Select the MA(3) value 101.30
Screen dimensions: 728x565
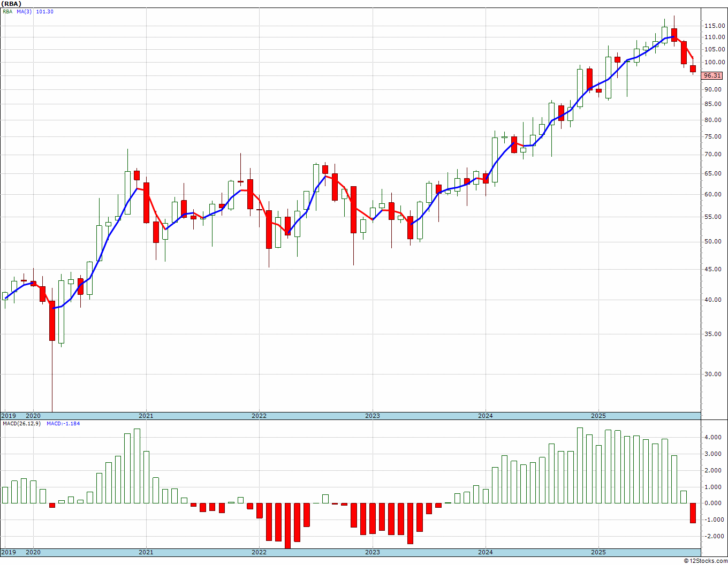44,12
